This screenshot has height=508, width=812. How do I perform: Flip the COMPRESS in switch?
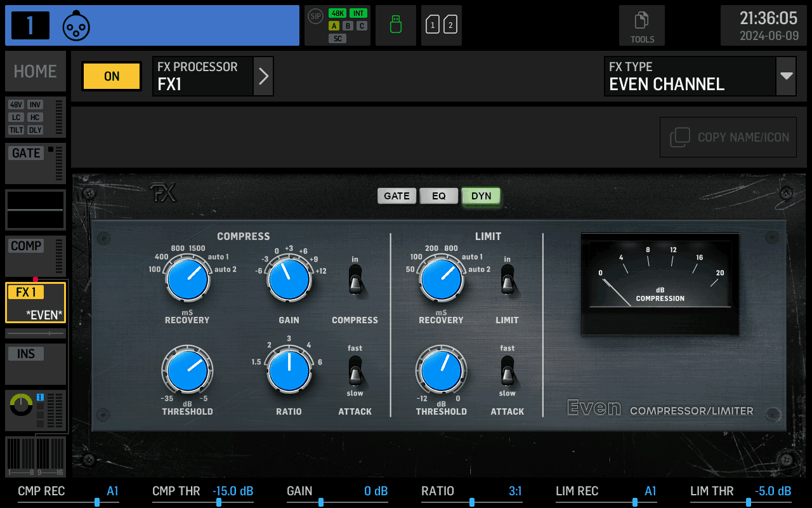pyautogui.click(x=355, y=280)
